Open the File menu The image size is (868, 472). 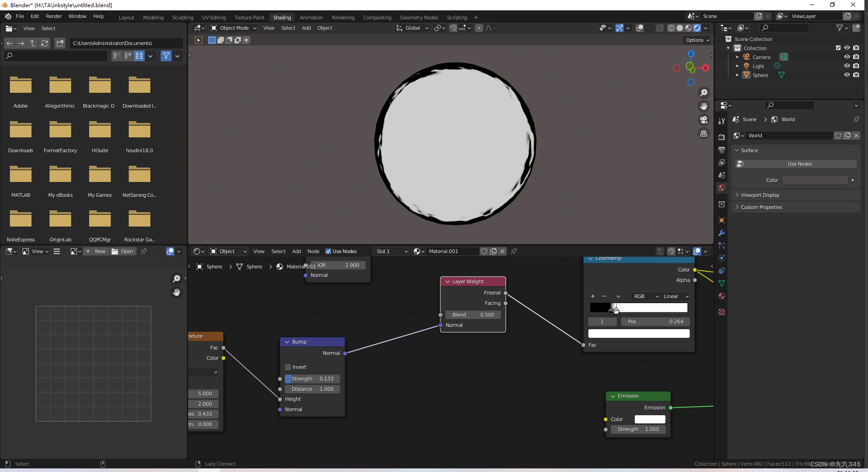[x=20, y=16]
